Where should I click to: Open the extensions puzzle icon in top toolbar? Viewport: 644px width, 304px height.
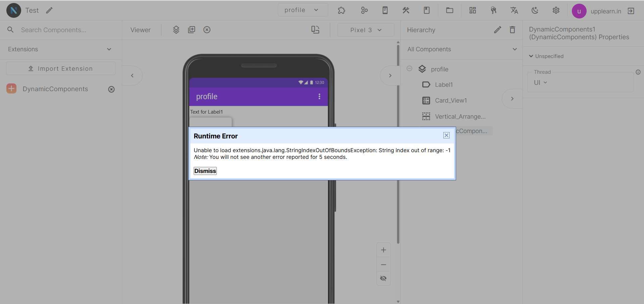tap(341, 10)
